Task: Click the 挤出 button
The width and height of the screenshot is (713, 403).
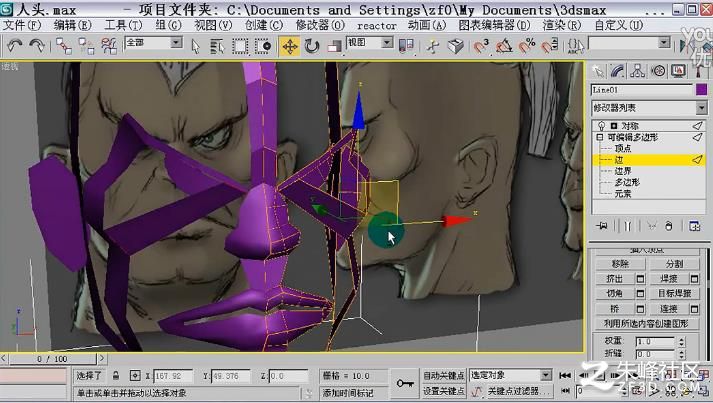Action: tap(614, 279)
